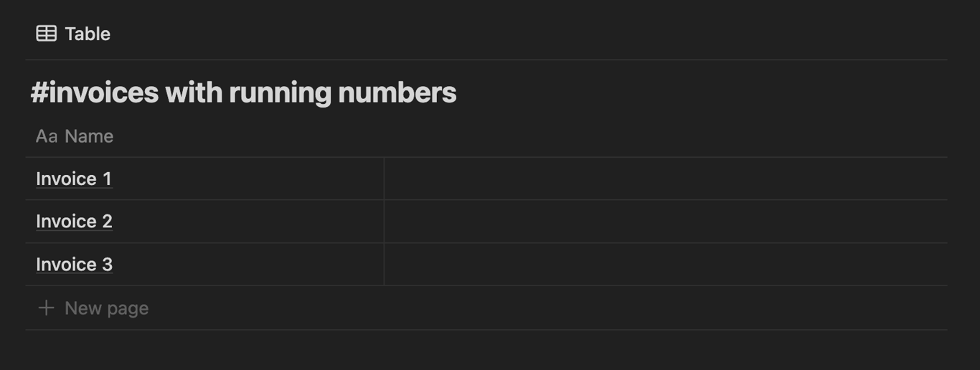This screenshot has width=980, height=370.
Task: Select the empty cell right of Invoice 3
Action: (665, 265)
